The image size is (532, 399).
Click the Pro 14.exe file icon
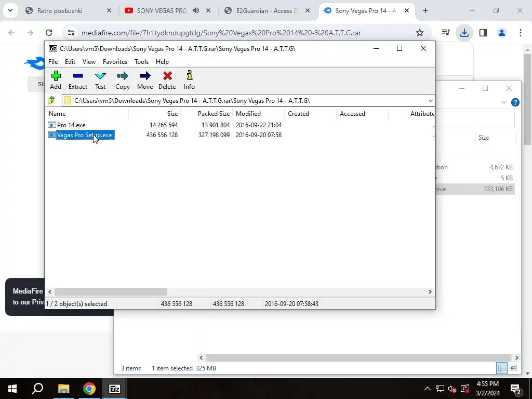[51, 125]
